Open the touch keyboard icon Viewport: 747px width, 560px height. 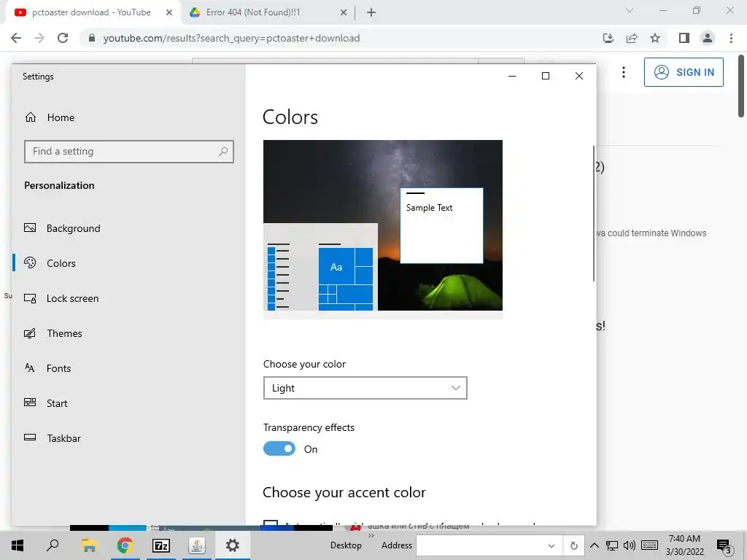coord(650,545)
